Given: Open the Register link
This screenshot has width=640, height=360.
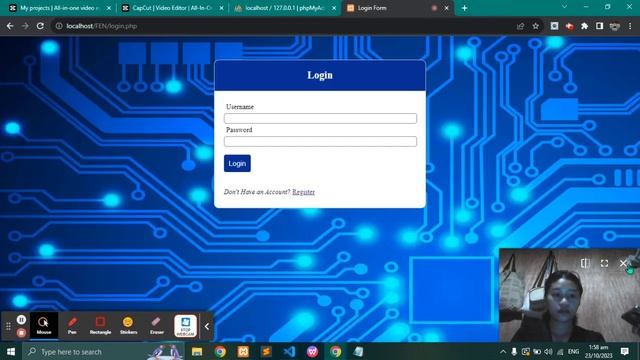Looking at the screenshot, I should pyautogui.click(x=303, y=192).
